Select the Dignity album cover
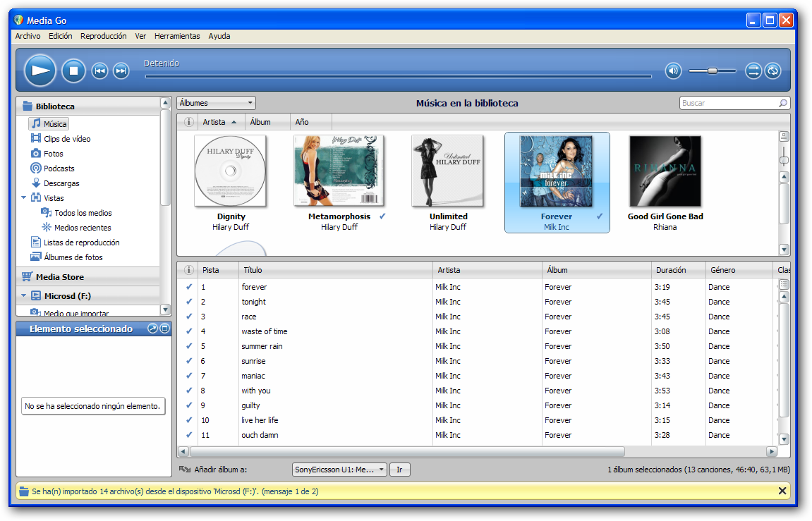The height and width of the screenshot is (521, 812). 231,171
